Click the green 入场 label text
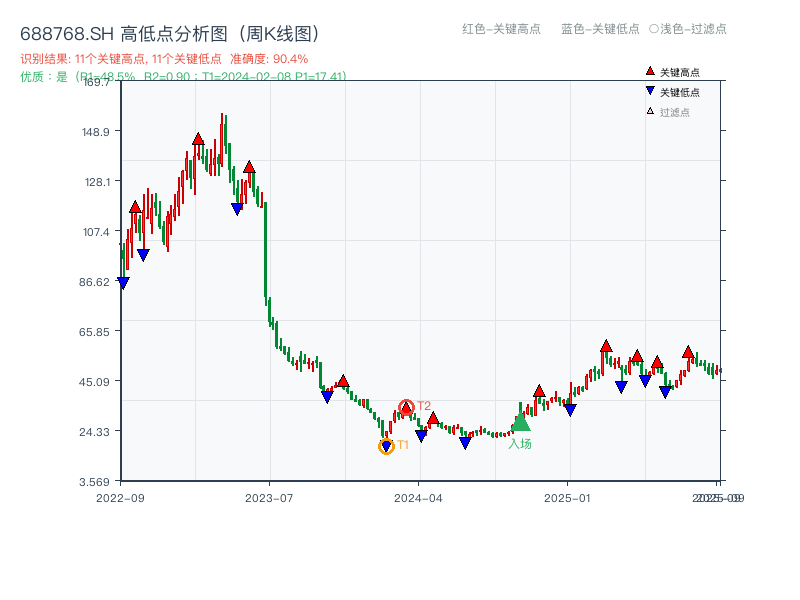Screen dimensions: 800x600 click(520, 444)
